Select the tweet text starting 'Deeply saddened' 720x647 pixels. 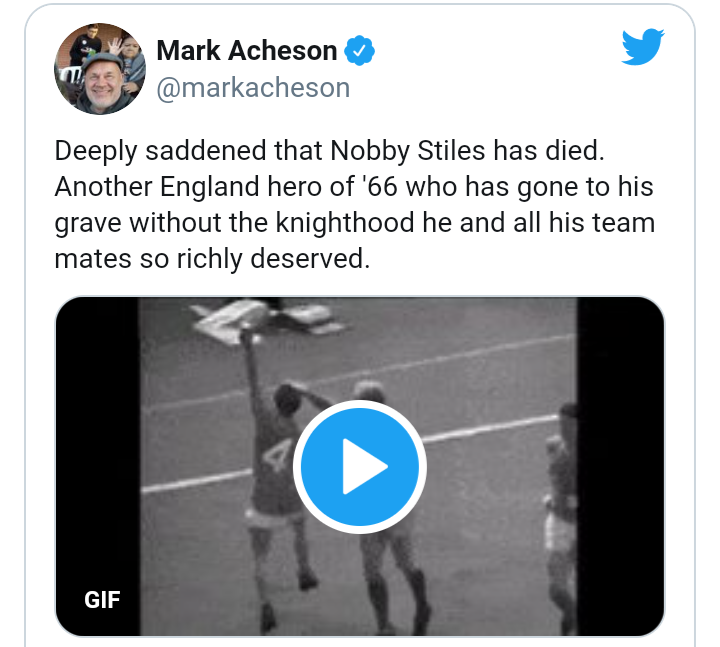[x=354, y=204]
